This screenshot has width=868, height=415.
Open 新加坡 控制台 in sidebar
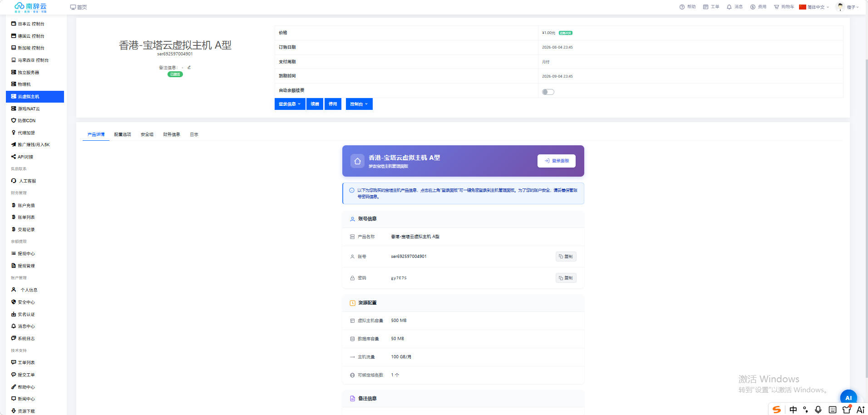(35, 48)
